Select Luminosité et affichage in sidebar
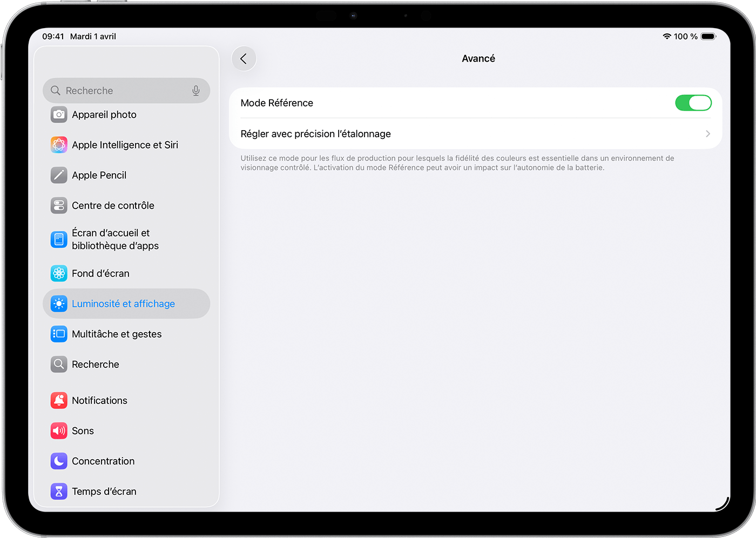Image resolution: width=756 pixels, height=538 pixels. coord(123,304)
